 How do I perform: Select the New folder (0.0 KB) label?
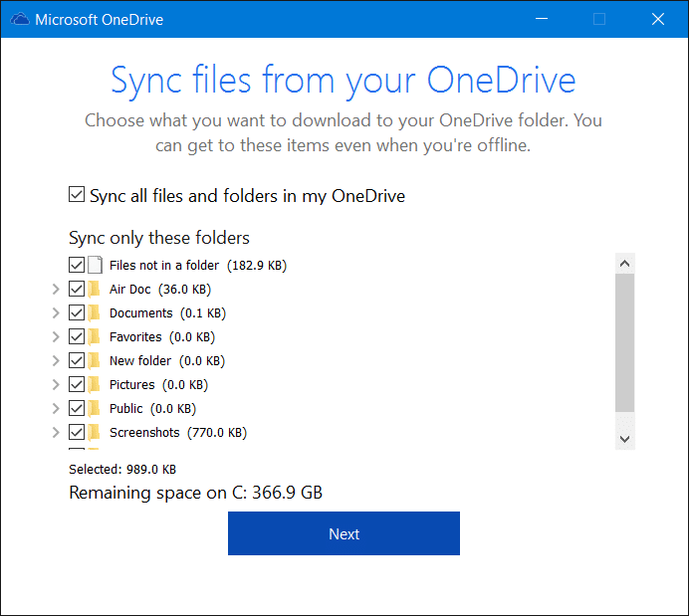tap(167, 361)
